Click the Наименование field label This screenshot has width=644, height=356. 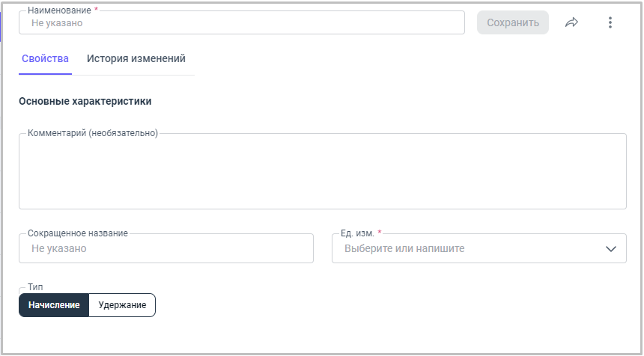59,10
